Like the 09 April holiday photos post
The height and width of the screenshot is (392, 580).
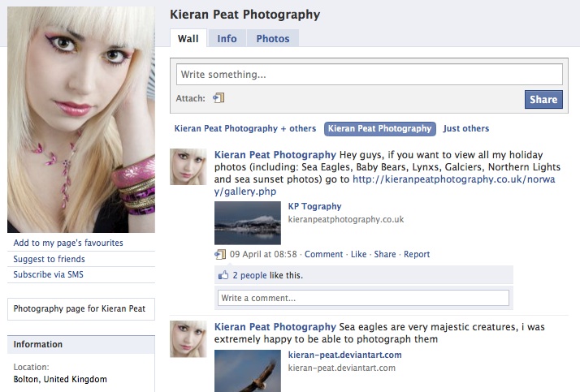(x=358, y=254)
